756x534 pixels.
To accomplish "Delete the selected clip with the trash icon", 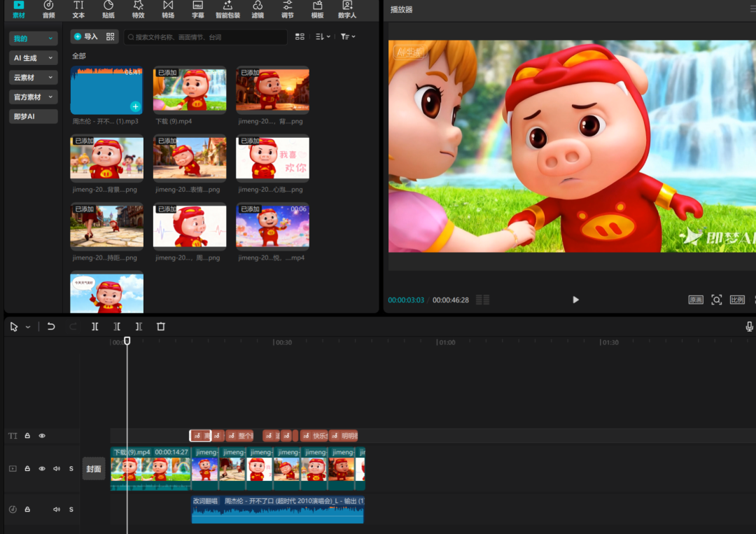I will click(161, 327).
